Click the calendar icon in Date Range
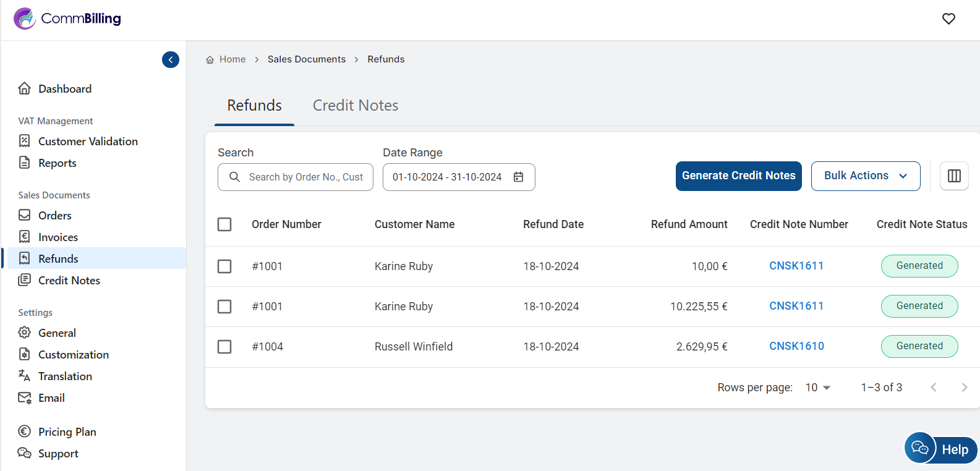 (519, 177)
